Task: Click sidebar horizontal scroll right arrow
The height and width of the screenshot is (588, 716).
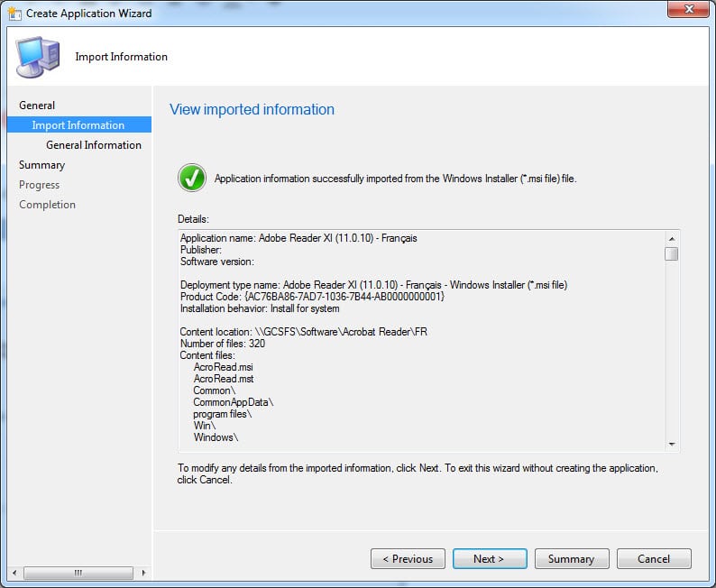Action: coord(142,573)
